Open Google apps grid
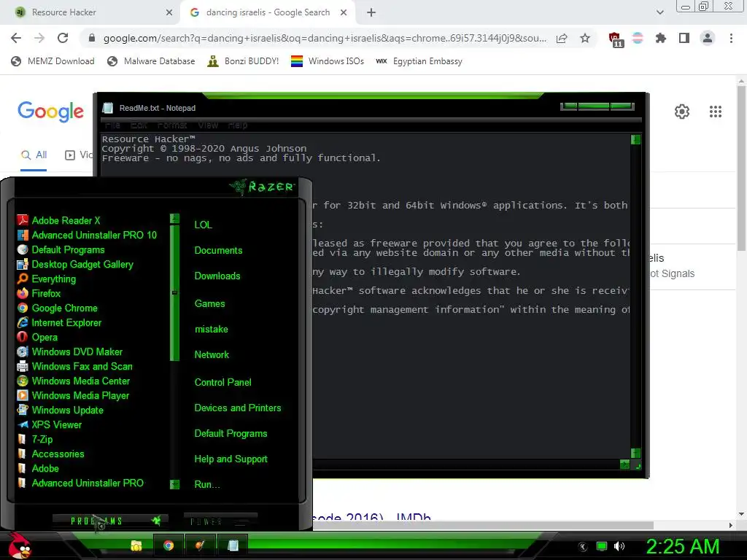Image resolution: width=747 pixels, height=560 pixels. (x=716, y=112)
